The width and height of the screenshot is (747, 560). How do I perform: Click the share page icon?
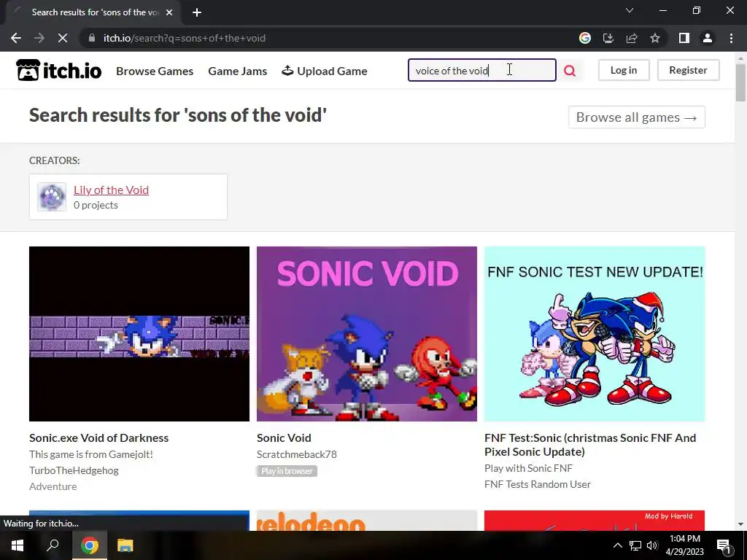[632, 38]
